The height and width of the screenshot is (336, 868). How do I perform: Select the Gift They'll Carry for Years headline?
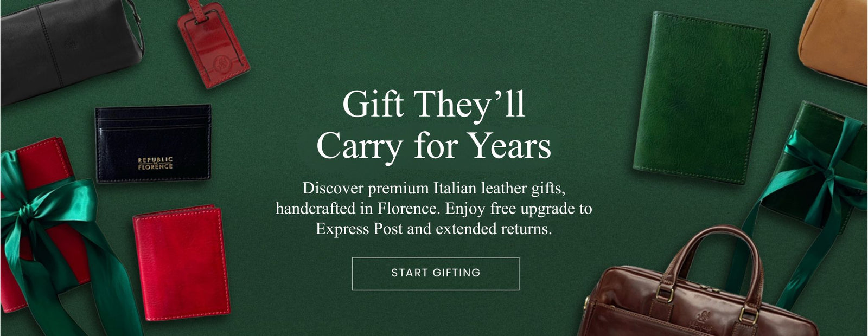(434, 125)
